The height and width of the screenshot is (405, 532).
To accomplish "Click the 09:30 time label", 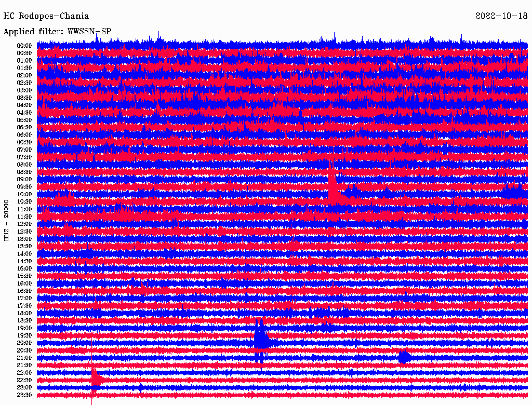I will tap(24, 187).
